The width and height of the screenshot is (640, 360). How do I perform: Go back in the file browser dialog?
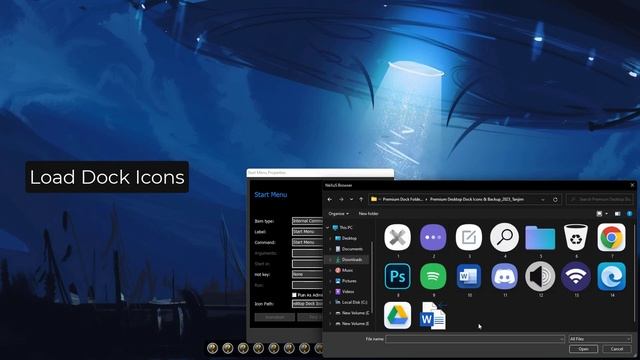pyautogui.click(x=330, y=199)
